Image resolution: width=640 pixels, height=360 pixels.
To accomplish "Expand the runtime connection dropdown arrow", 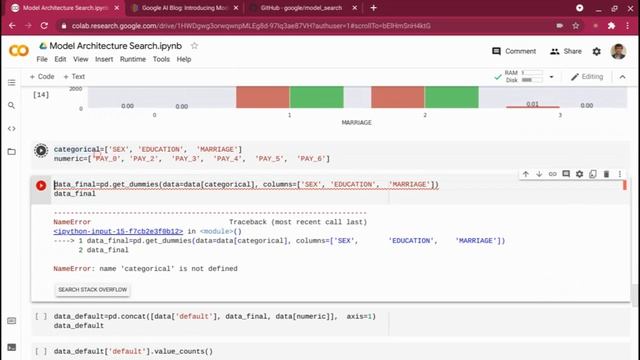I will [551, 77].
